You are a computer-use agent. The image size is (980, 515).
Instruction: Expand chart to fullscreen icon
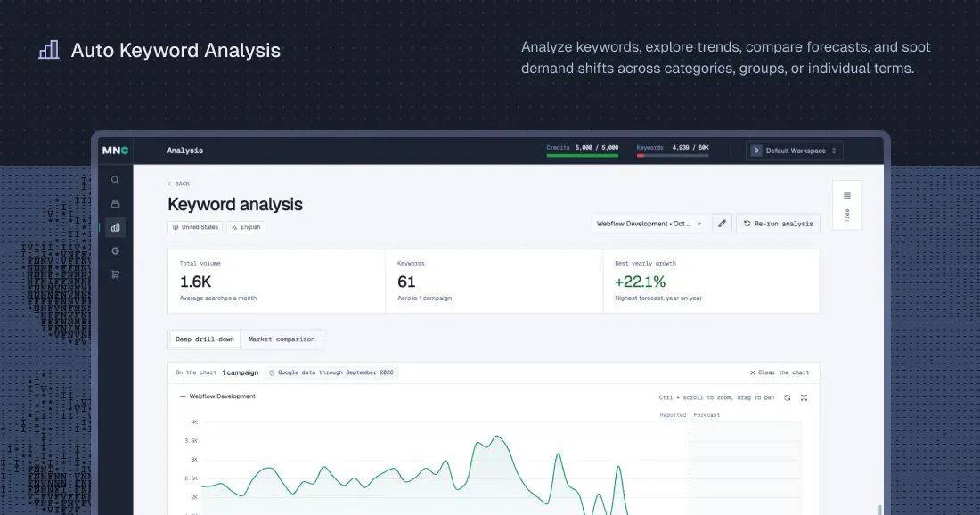click(x=804, y=397)
